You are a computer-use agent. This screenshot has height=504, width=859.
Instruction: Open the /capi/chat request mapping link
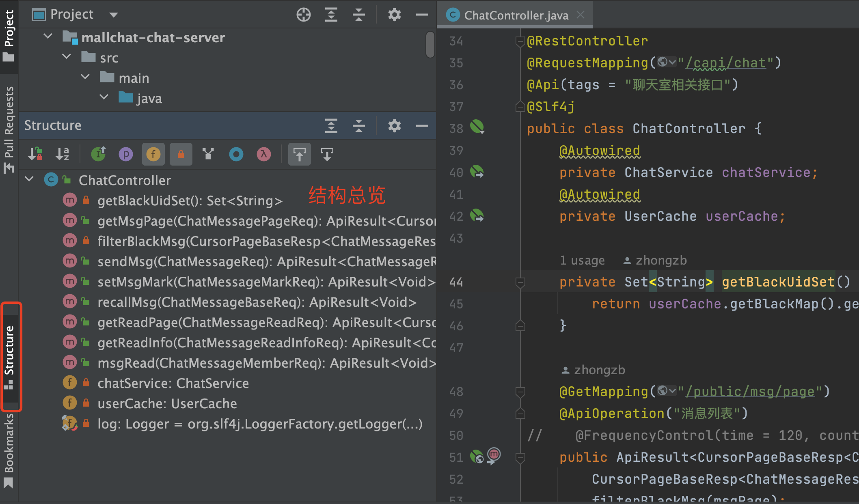pos(726,63)
